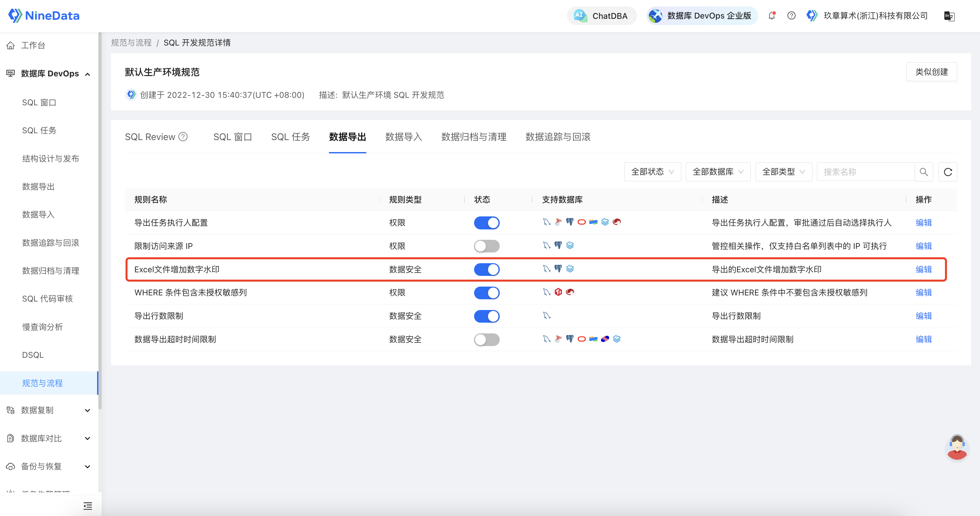Image resolution: width=980 pixels, height=516 pixels.
Task: Edit the Excel文件增加数字水印 rule
Action: (x=923, y=270)
